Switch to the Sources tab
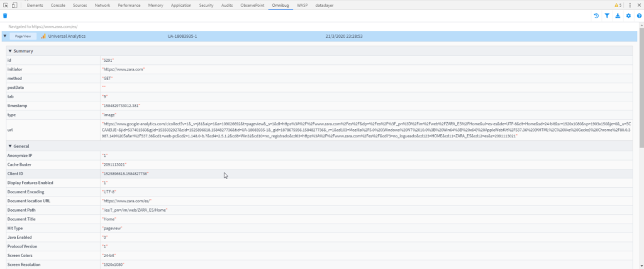This screenshot has height=269, width=644. point(79,5)
